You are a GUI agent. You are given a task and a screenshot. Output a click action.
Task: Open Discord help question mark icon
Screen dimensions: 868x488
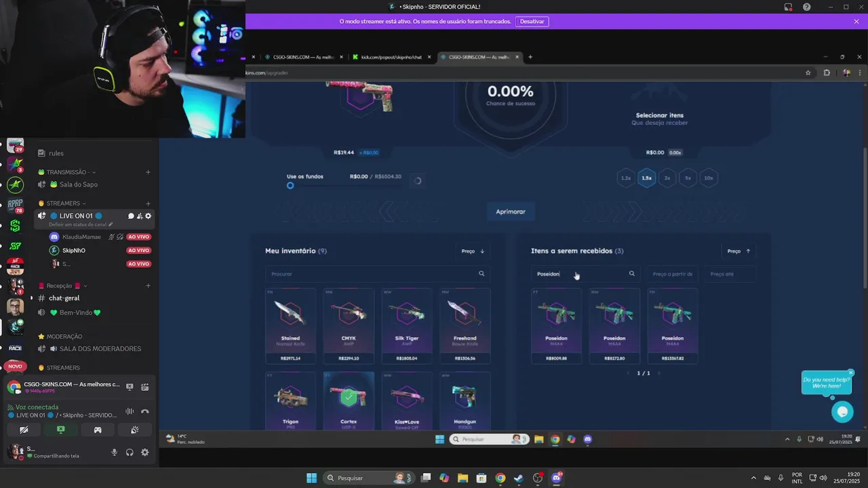coord(806,7)
